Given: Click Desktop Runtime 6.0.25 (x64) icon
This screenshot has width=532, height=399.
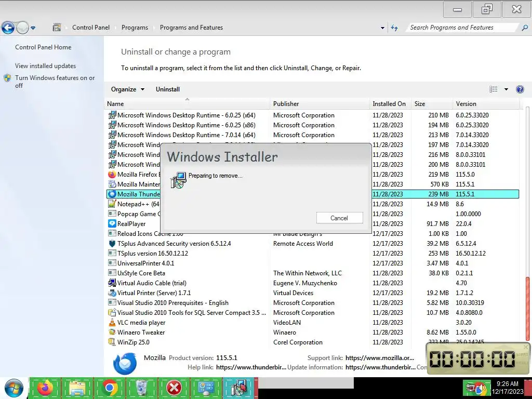Looking at the screenshot, I should [x=112, y=115].
